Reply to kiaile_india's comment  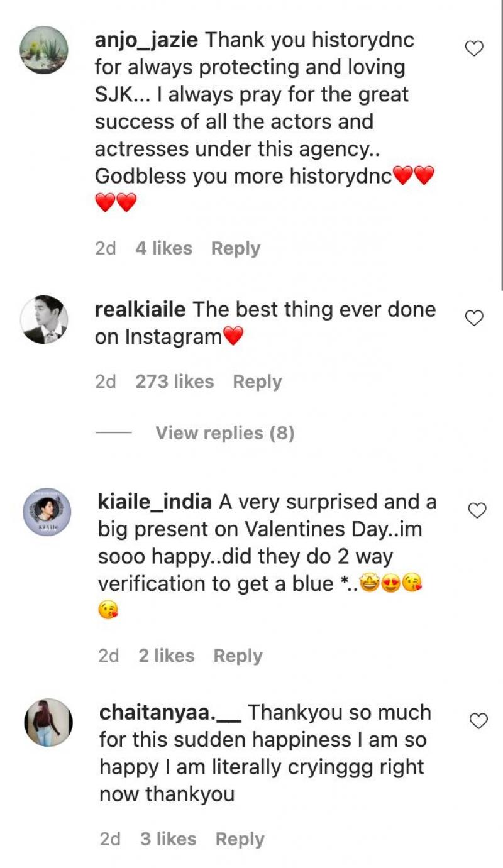coord(238,656)
